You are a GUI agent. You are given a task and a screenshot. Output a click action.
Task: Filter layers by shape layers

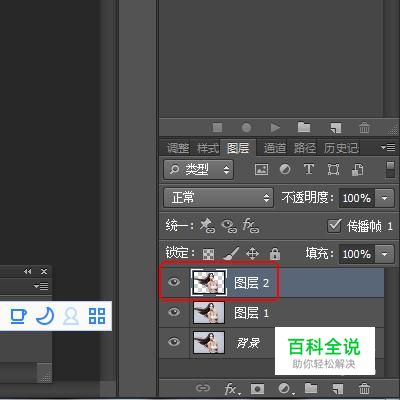(x=333, y=170)
